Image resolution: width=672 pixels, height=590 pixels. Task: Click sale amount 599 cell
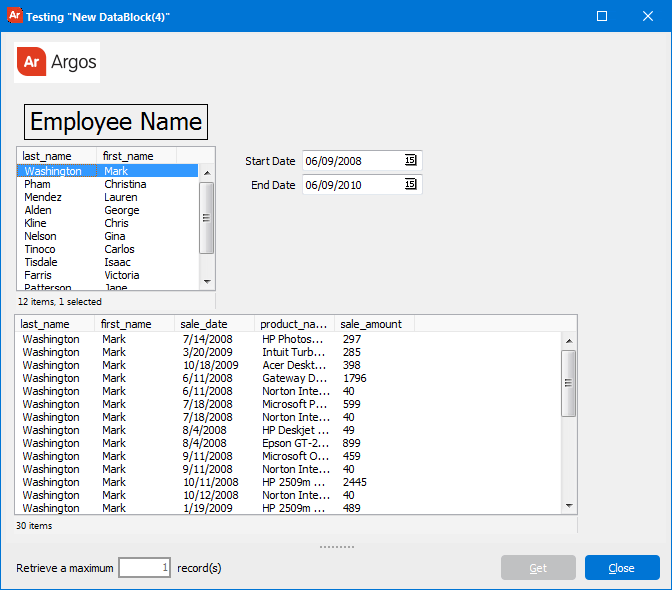(x=351, y=404)
